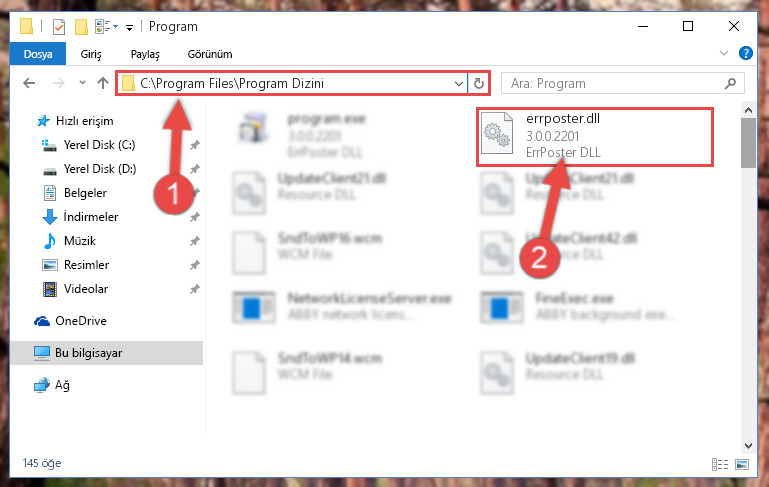The width and height of the screenshot is (769, 487).
Task: Expand the ribbon with the chevron
Action: tap(723, 53)
